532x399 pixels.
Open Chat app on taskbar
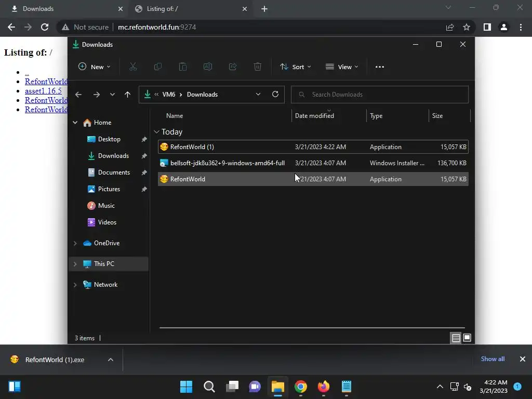coord(255,387)
